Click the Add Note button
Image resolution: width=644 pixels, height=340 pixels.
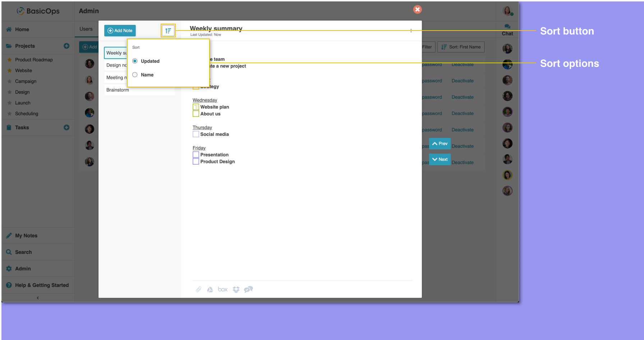120,31
